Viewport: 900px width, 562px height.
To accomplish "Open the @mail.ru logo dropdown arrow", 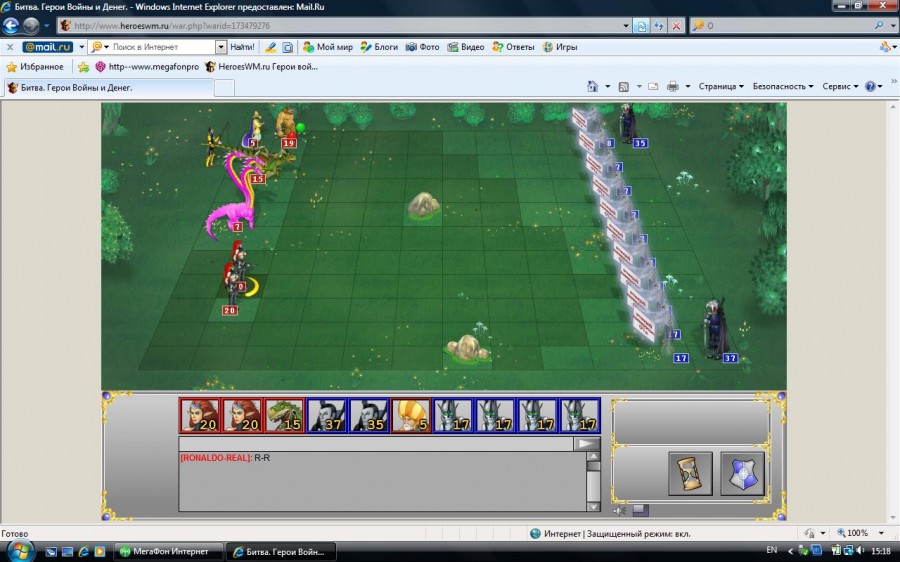I will click(x=82, y=47).
